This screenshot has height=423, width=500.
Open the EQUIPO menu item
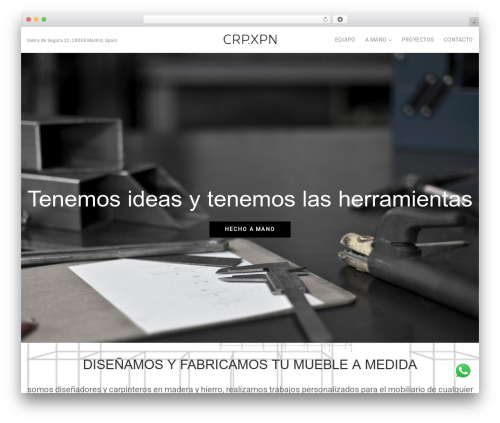(x=345, y=40)
